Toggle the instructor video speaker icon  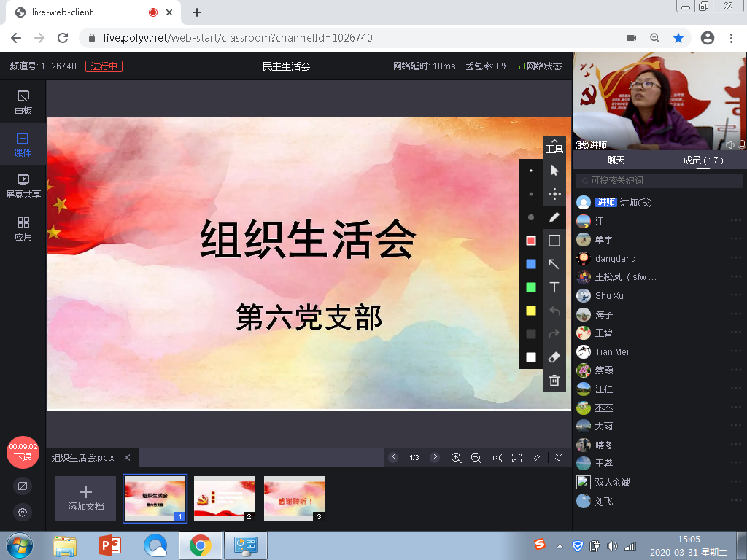coord(730,145)
